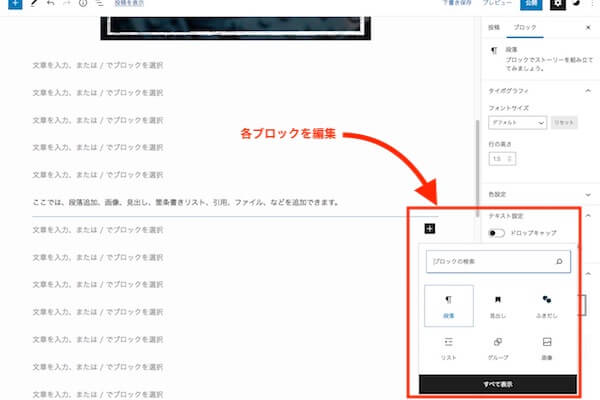
Task: Click the view post link in top toolbar
Action: 129,3
